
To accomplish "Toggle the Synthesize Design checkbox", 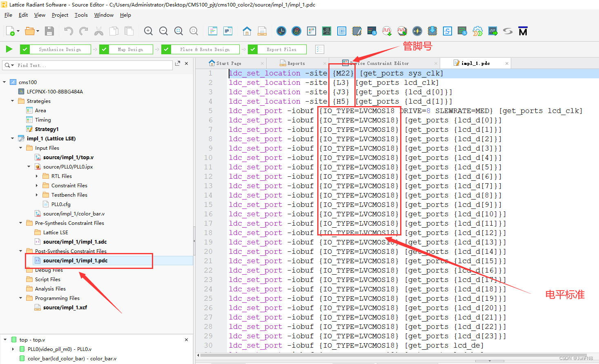I will click(x=24, y=49).
